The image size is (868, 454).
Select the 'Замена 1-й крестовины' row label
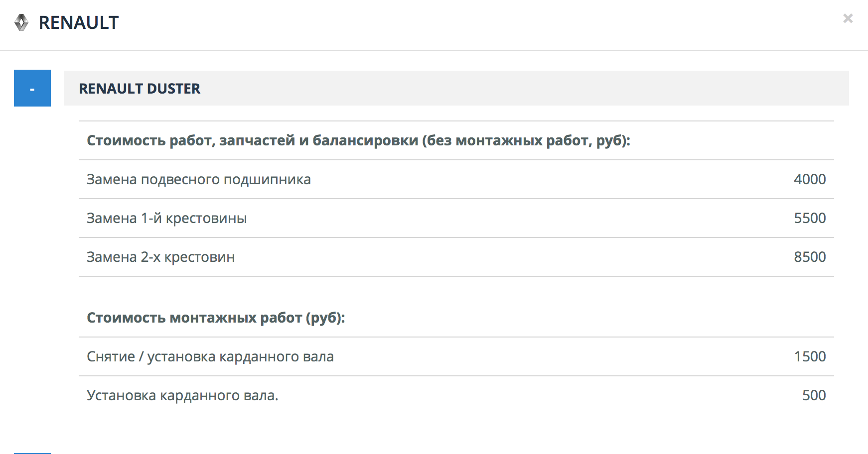click(166, 218)
